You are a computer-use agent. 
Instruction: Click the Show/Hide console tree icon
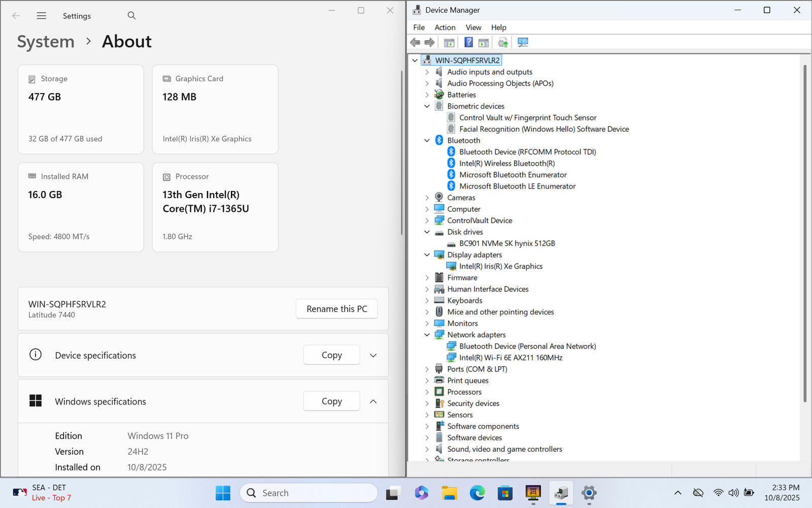click(x=449, y=42)
